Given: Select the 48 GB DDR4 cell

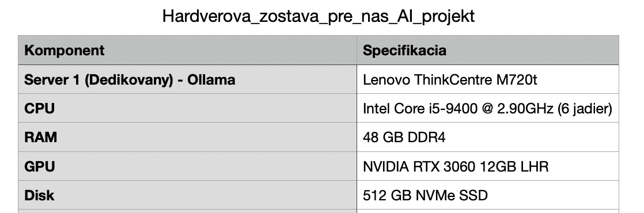Looking at the screenshot, I should click(x=488, y=137).
